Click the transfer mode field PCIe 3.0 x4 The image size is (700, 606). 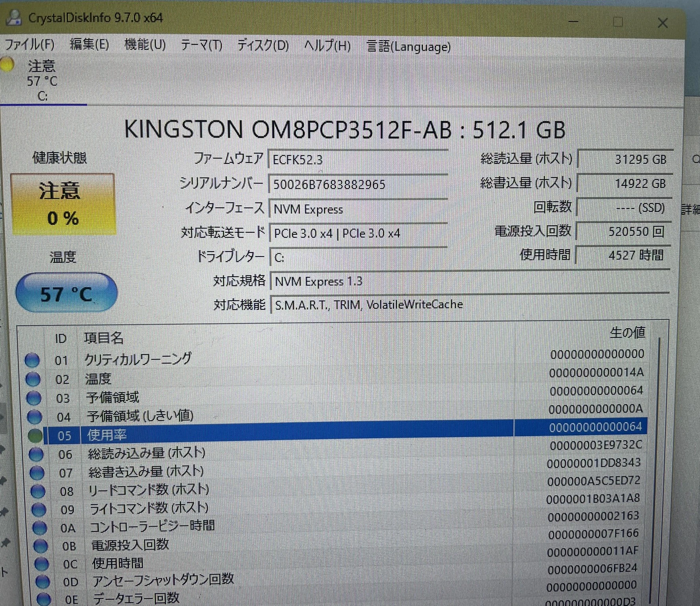point(358,234)
